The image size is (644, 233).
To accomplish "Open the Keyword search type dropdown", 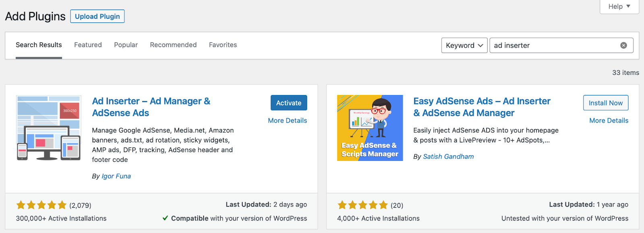I will [464, 45].
